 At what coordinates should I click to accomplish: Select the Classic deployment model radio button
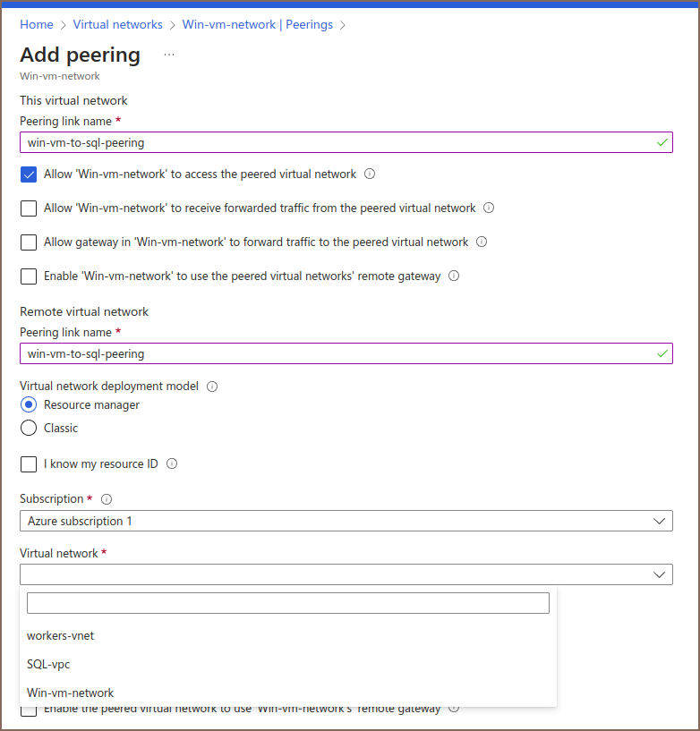[x=29, y=429]
